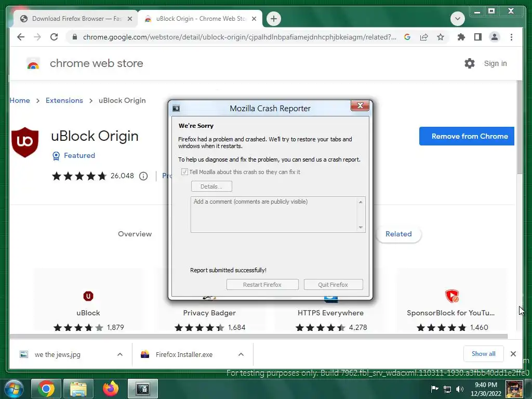Share this page via the share icon

click(x=424, y=37)
